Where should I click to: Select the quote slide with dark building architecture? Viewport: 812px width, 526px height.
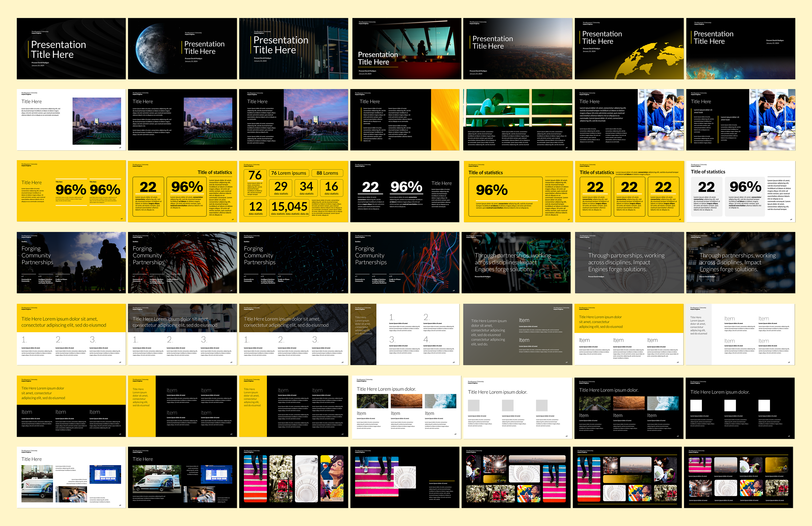741,263
